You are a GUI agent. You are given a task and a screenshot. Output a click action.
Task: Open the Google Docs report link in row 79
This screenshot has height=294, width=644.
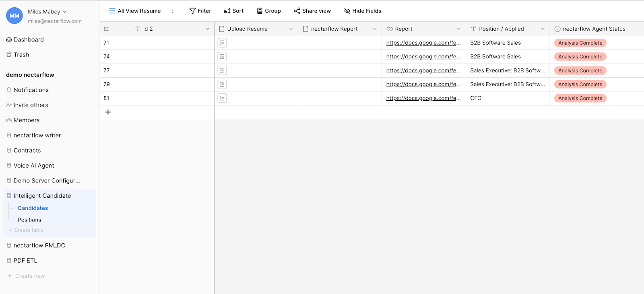(x=423, y=84)
